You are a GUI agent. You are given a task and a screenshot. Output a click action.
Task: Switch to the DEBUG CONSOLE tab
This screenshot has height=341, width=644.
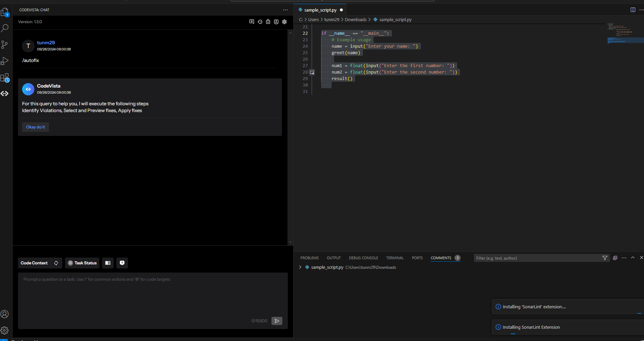(x=363, y=258)
